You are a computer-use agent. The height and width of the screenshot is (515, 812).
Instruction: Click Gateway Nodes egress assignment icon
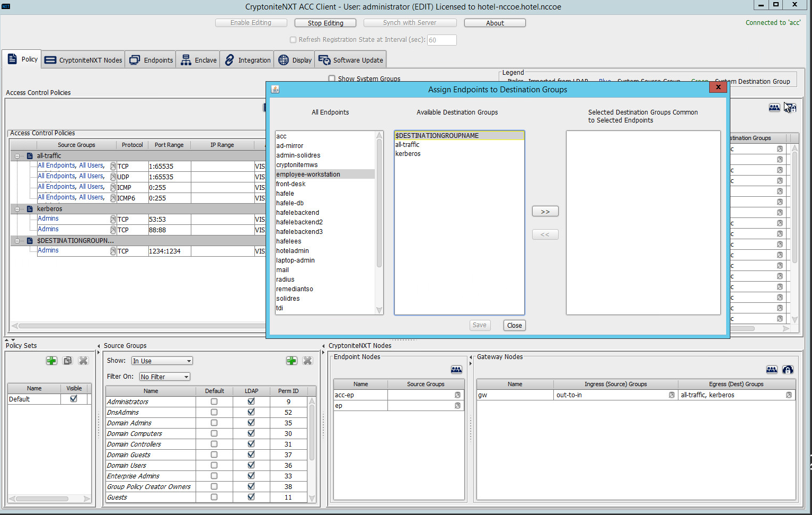coord(788,370)
